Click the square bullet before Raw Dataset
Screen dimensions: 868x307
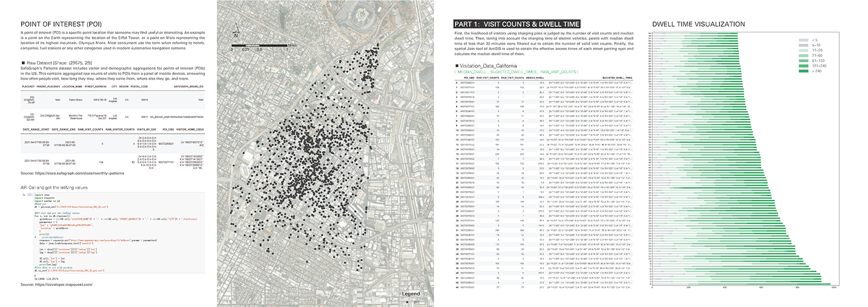click(x=23, y=63)
